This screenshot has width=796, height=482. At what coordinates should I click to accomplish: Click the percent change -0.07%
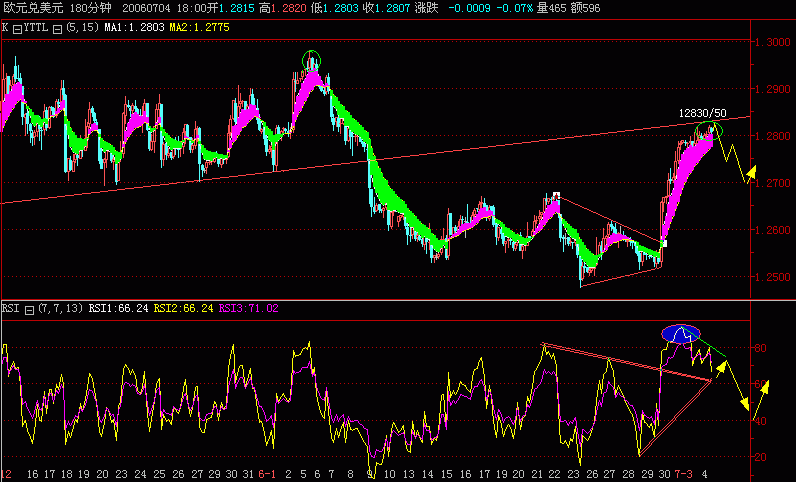pos(515,8)
